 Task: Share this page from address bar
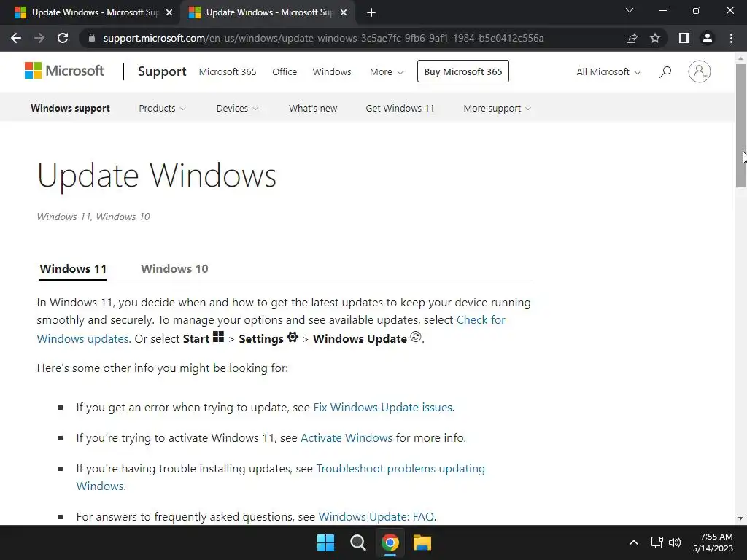(x=632, y=38)
